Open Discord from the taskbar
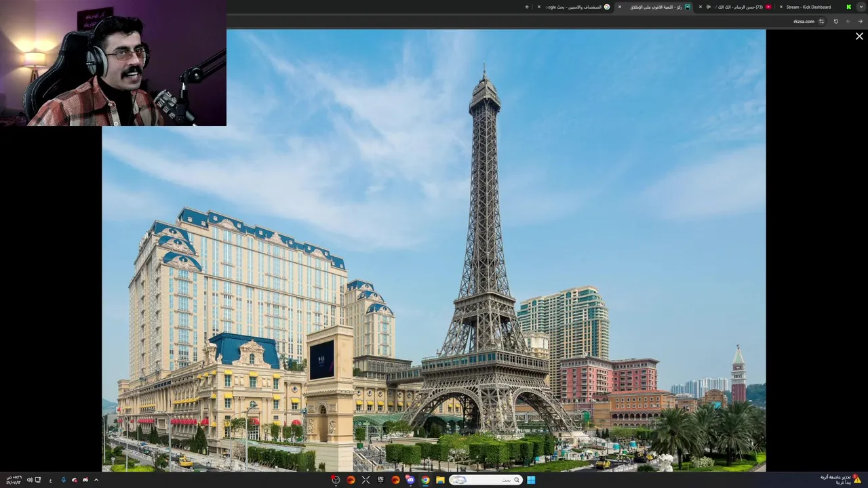This screenshot has width=868, height=488. tap(410, 480)
